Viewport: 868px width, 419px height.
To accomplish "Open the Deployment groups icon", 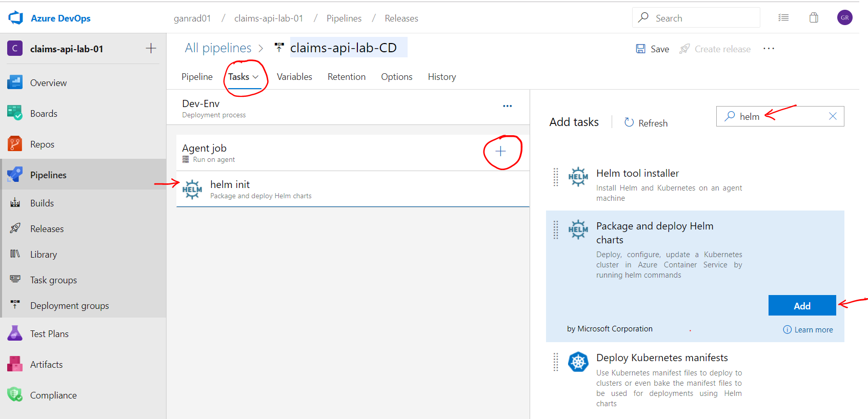I will (x=15, y=305).
